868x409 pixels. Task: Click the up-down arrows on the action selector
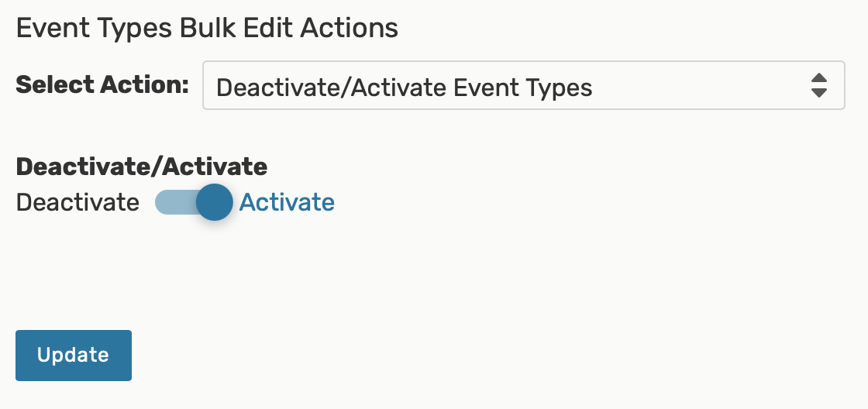pos(818,86)
